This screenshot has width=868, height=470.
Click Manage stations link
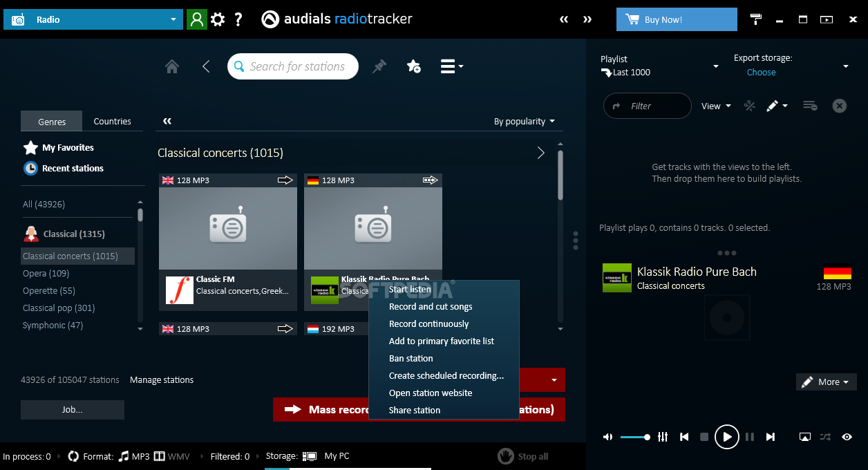coord(162,379)
